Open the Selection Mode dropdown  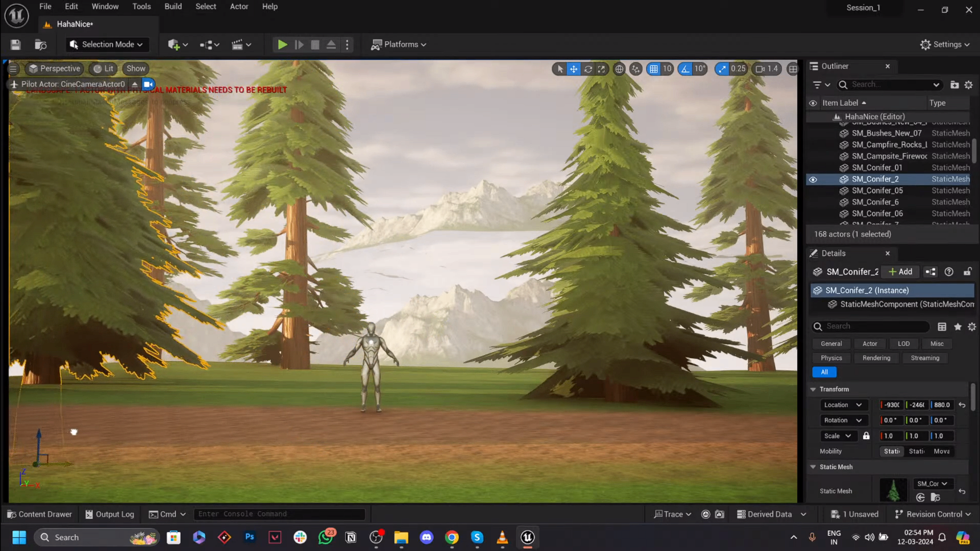click(x=107, y=45)
